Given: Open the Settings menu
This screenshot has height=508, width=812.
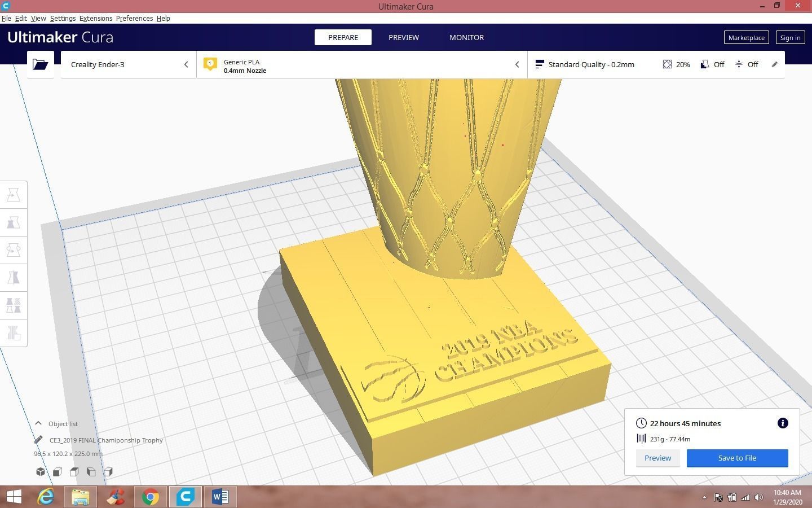Looking at the screenshot, I should [63, 18].
